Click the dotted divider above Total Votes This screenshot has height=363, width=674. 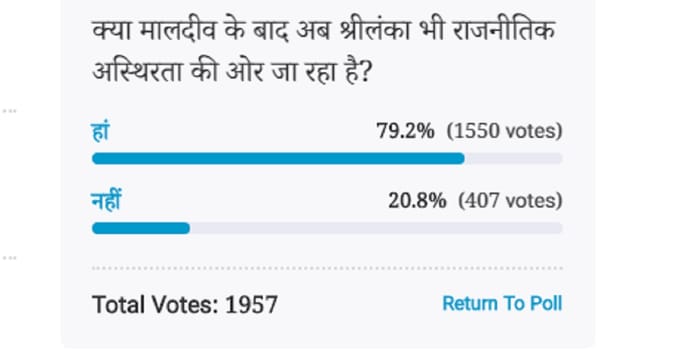coord(327,268)
